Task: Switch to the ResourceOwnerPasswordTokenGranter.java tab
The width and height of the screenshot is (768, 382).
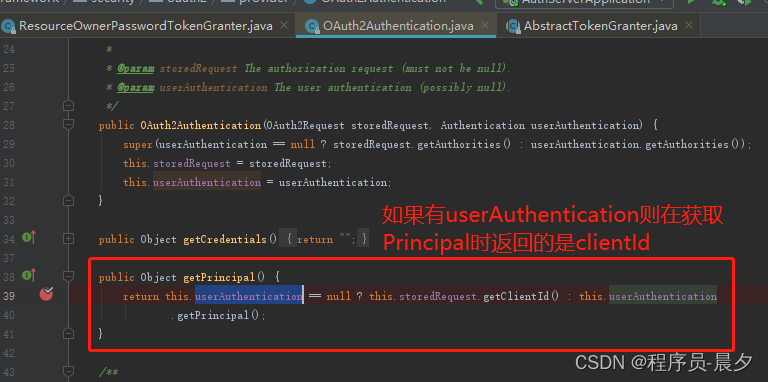Action: point(146,26)
